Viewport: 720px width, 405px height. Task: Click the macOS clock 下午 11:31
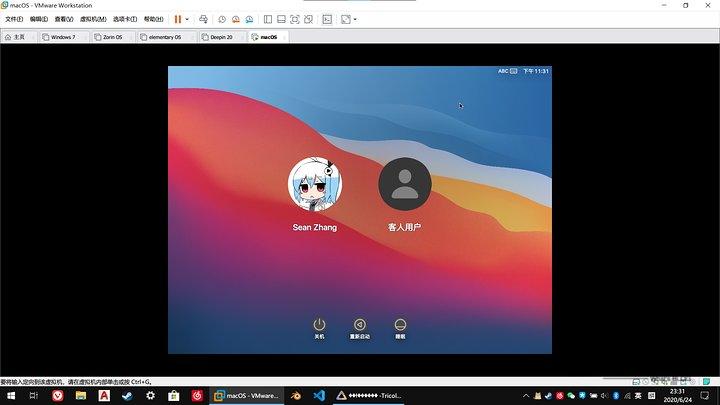536,71
